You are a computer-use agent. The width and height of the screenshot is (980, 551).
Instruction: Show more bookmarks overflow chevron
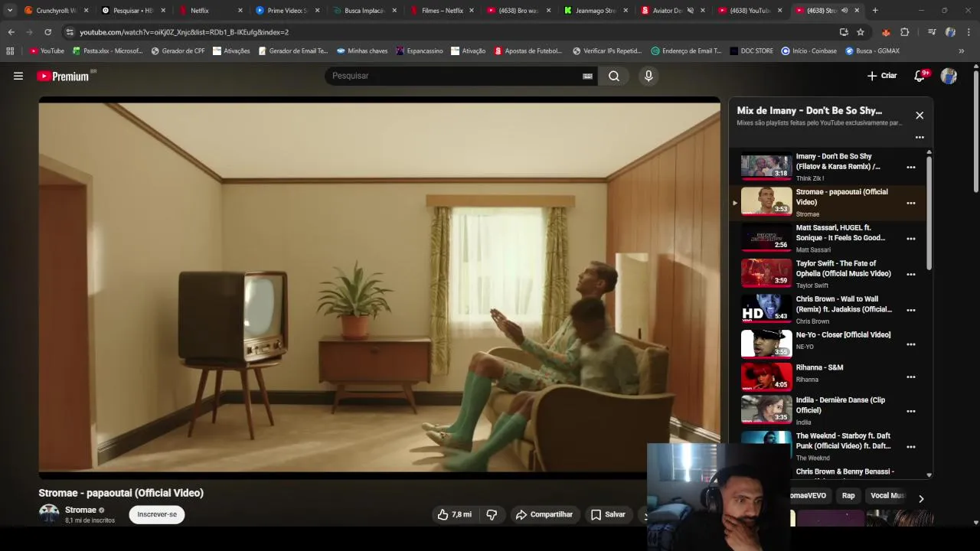pyautogui.click(x=963, y=51)
